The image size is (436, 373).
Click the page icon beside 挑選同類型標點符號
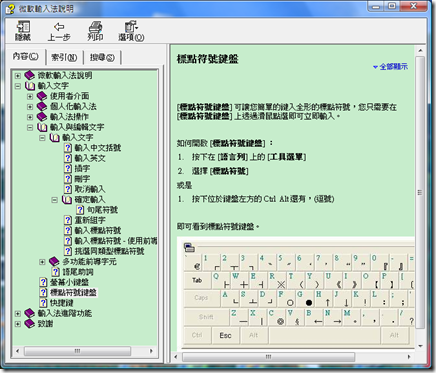click(x=68, y=251)
